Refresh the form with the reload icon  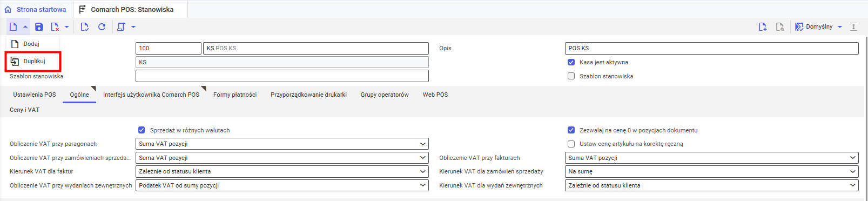pyautogui.click(x=102, y=26)
